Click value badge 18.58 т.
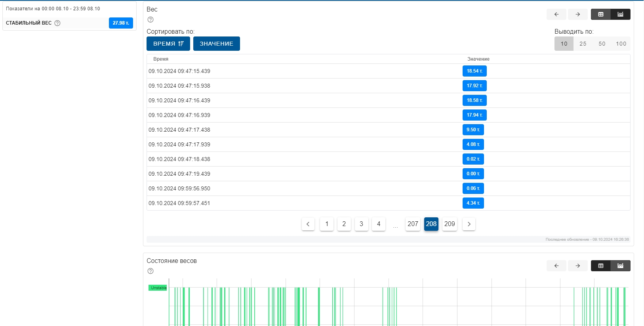The image size is (644, 326). coord(474,100)
